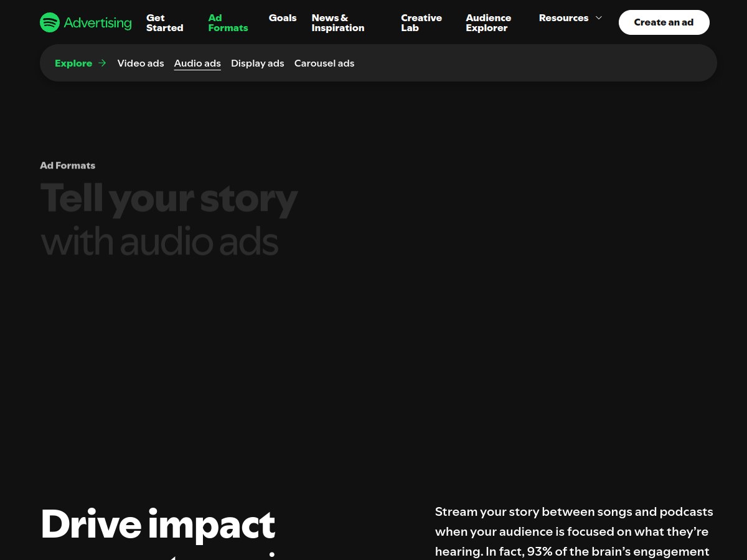Click the Create an ad button
The image size is (747, 560).
tap(664, 22)
